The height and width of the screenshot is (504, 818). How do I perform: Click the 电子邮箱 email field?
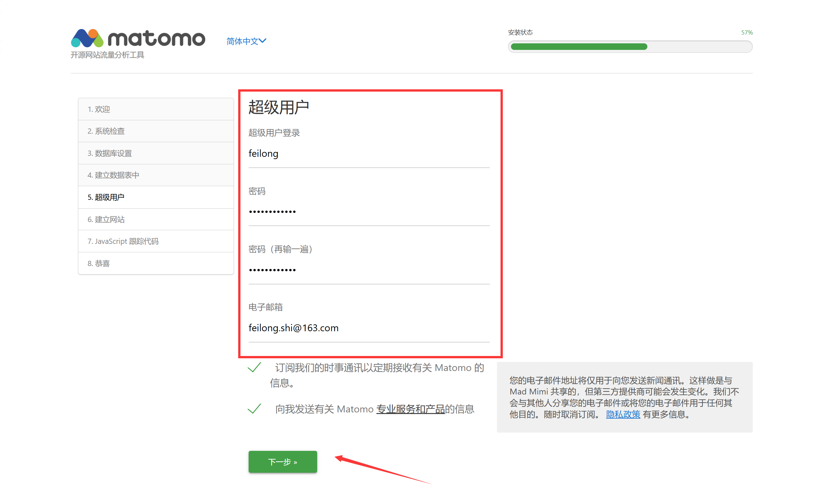(x=369, y=328)
